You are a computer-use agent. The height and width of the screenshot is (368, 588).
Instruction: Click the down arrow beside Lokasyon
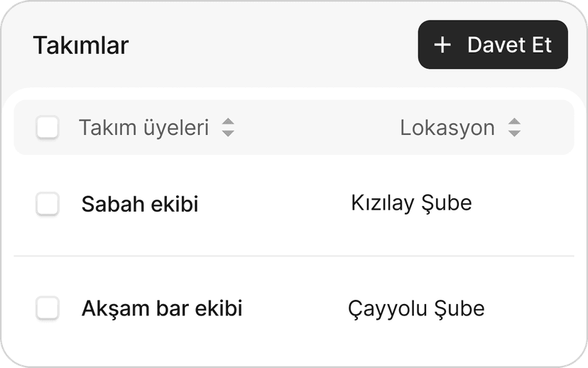click(514, 133)
